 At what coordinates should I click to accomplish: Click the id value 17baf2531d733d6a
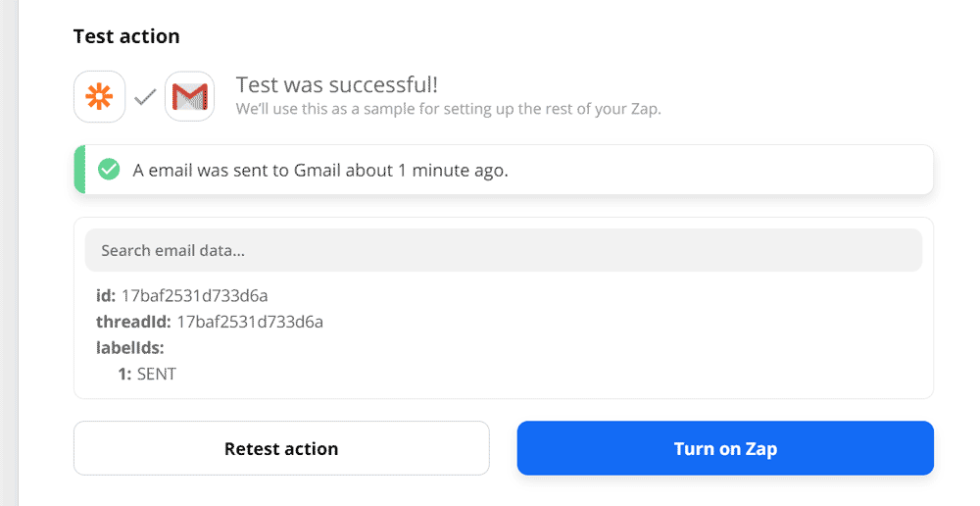[x=194, y=295]
